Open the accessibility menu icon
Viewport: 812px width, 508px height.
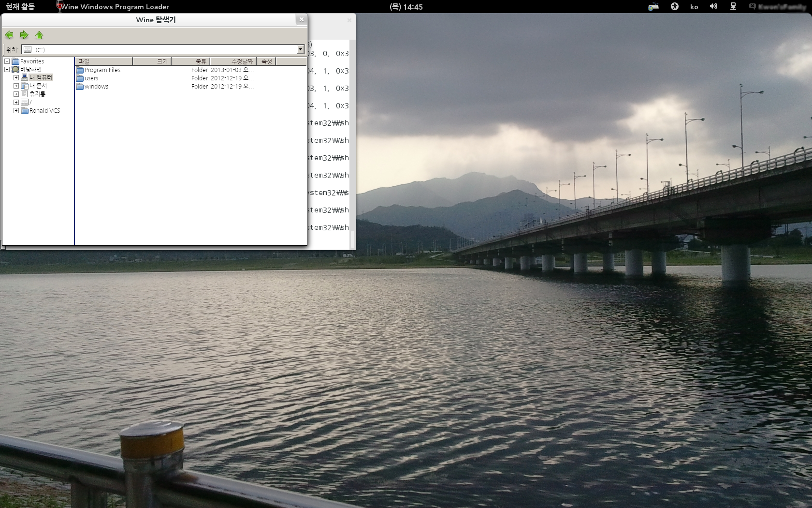click(675, 7)
